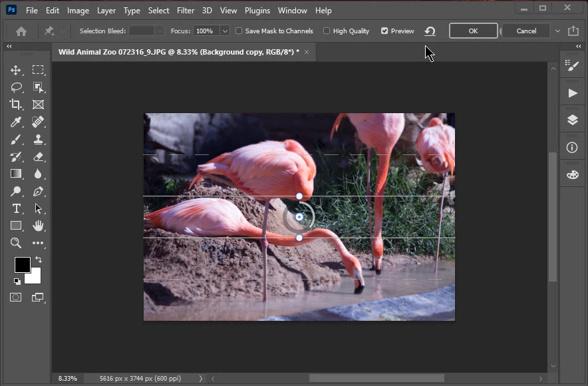588x386 pixels.
Task: Click the horizontal scrollbar thumb
Action: (x=376, y=379)
